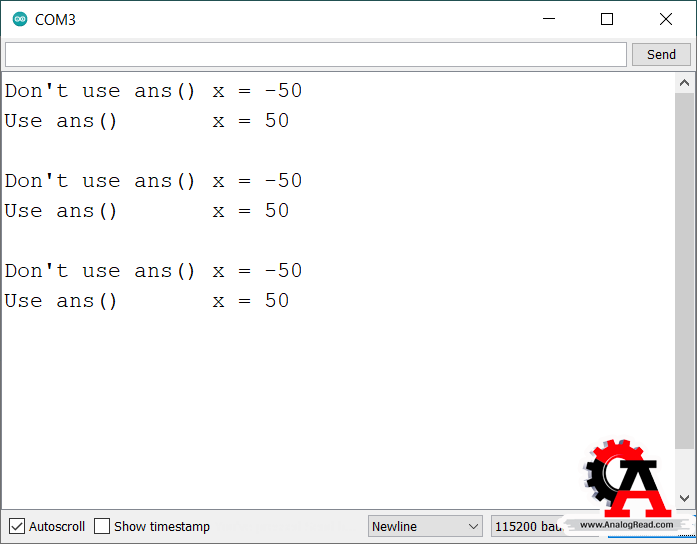Click the serial message input field
This screenshot has height=544, width=697.
pyautogui.click(x=316, y=55)
